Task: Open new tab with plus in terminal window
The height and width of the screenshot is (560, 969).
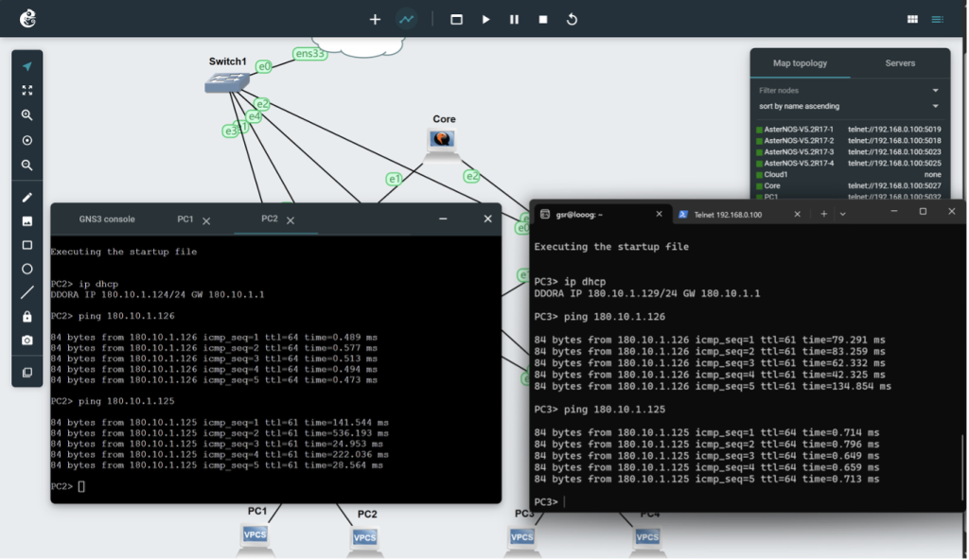Action: pyautogui.click(x=824, y=214)
